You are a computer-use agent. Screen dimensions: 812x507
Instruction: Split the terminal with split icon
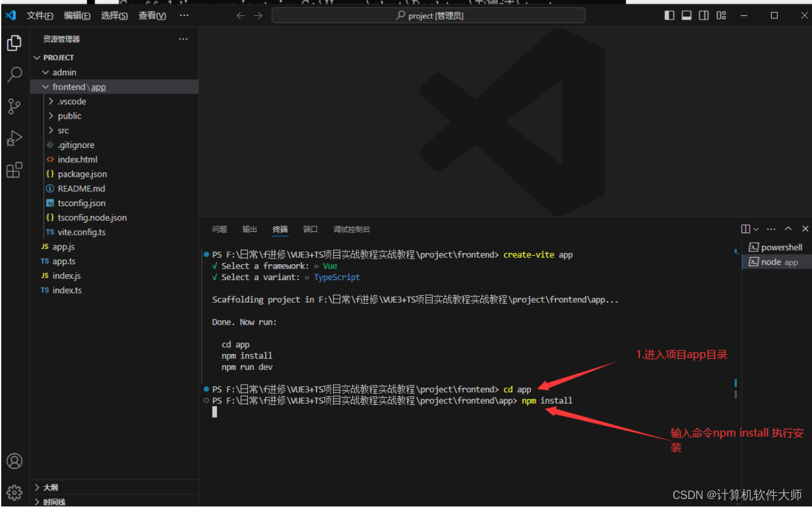click(745, 229)
